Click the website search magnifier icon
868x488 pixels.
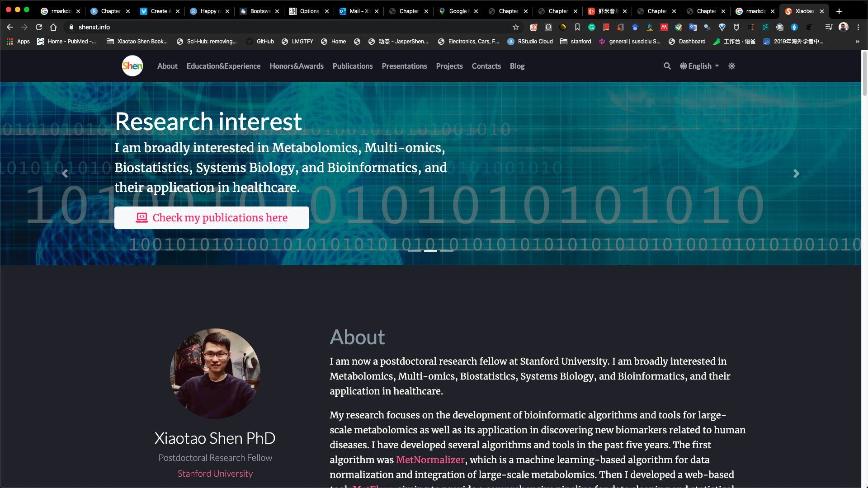coord(667,66)
